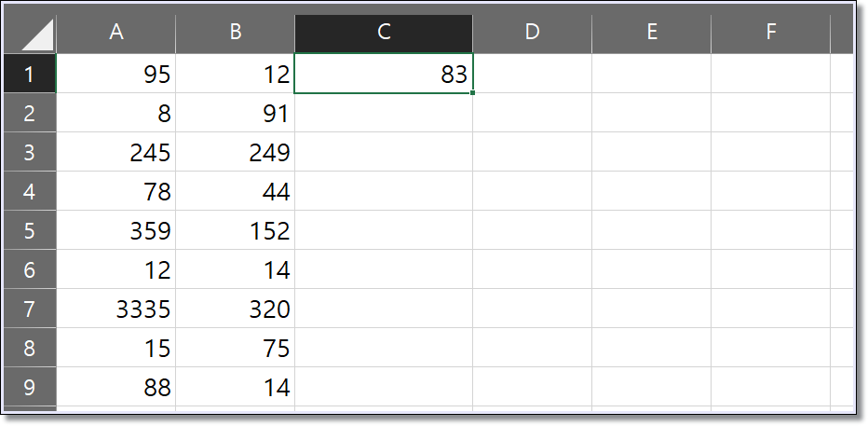Click cell A1 containing 95

point(116,73)
